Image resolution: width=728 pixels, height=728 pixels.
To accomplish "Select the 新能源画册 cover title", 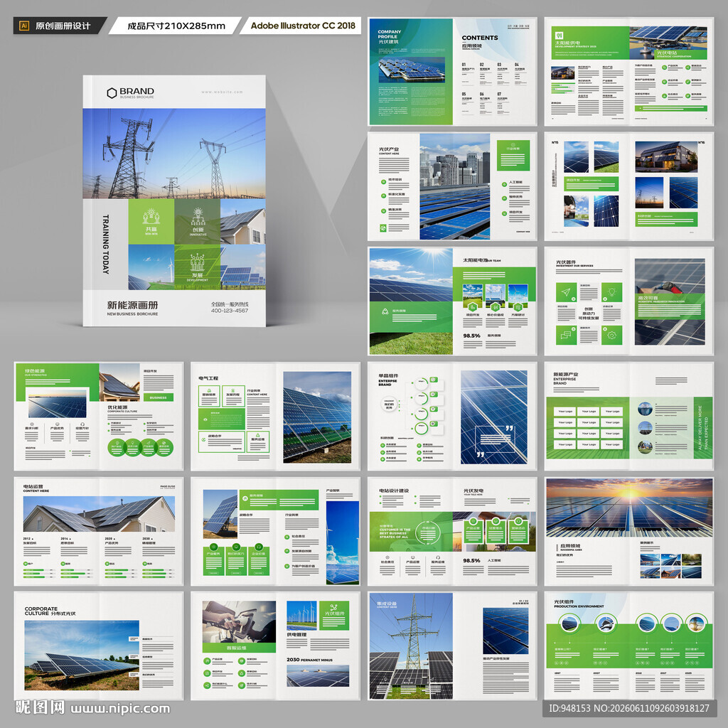I will tap(132, 305).
